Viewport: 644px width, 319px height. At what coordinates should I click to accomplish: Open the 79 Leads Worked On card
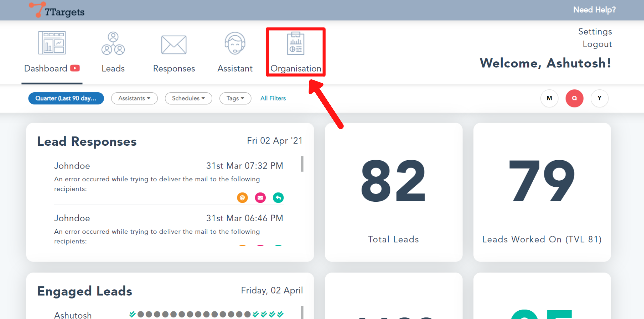coord(542,192)
